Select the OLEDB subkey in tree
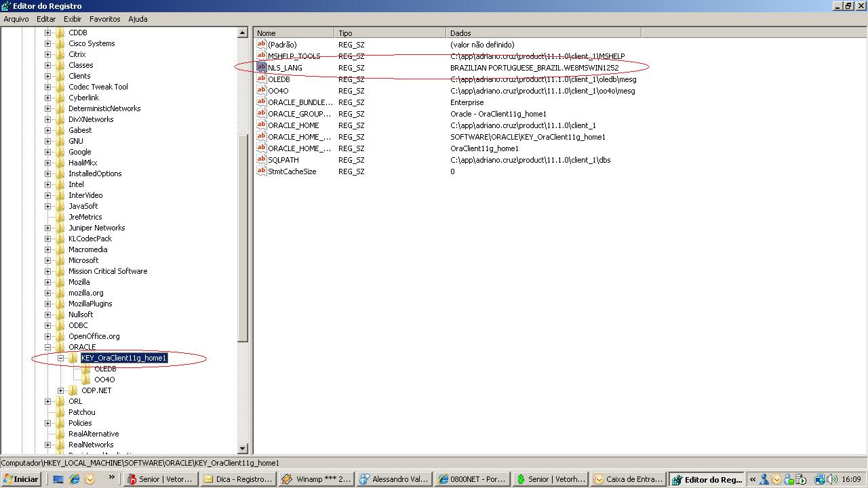868x488 pixels. 105,369
